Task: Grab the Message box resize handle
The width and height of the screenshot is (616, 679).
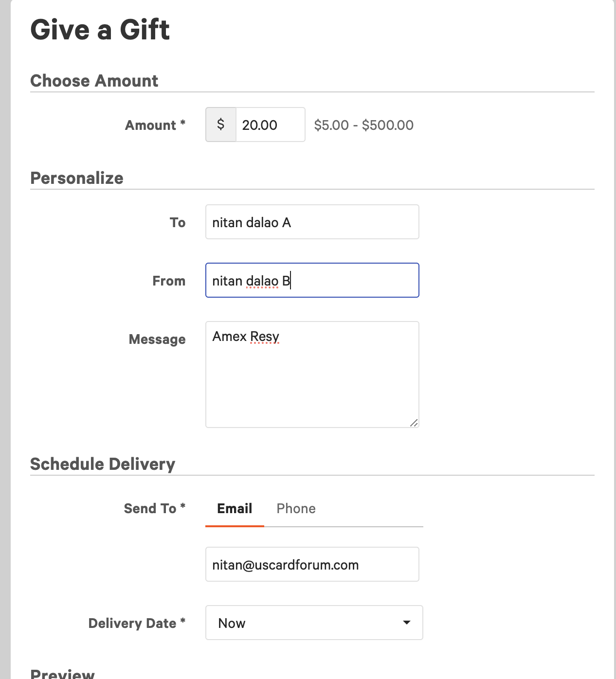Action: [x=414, y=423]
